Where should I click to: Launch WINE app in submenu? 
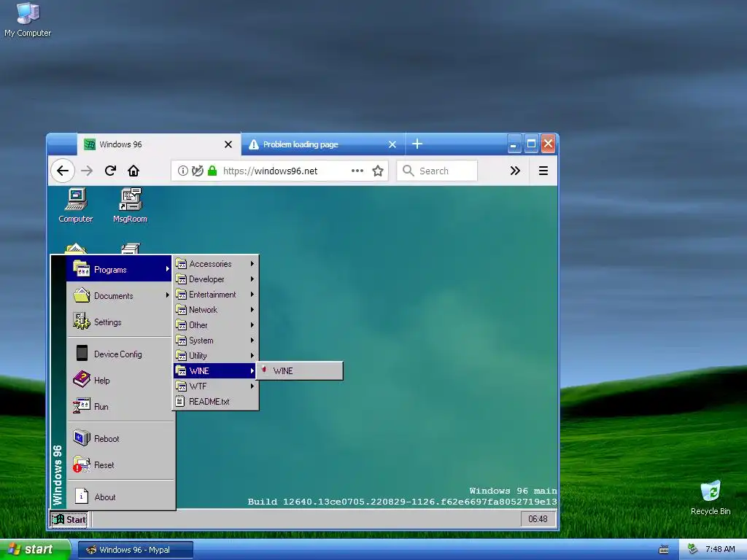[300, 370]
